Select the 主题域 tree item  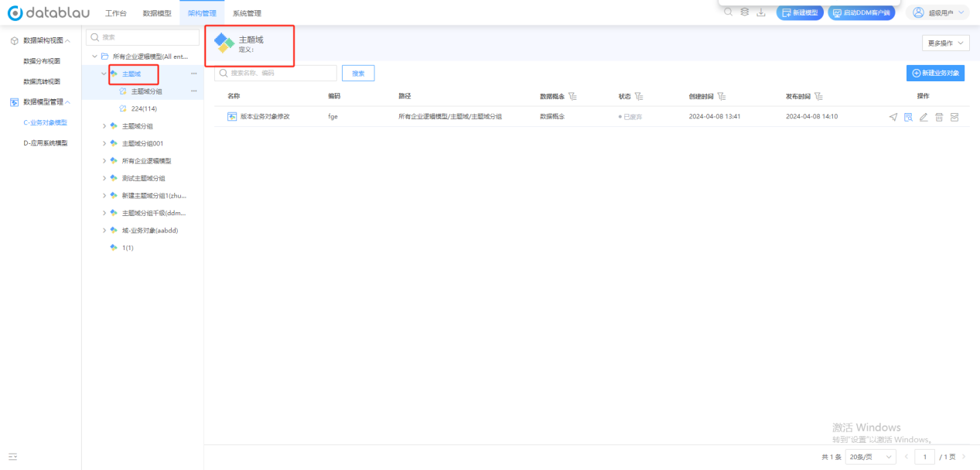click(131, 74)
